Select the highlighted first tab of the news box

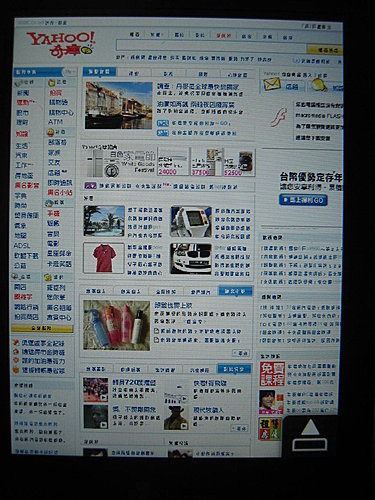(x=99, y=72)
